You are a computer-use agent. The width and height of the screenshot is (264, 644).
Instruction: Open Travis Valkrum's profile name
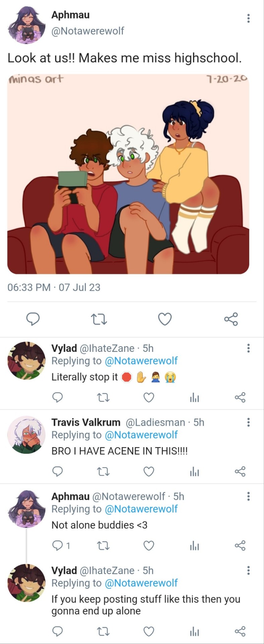pos(86,422)
